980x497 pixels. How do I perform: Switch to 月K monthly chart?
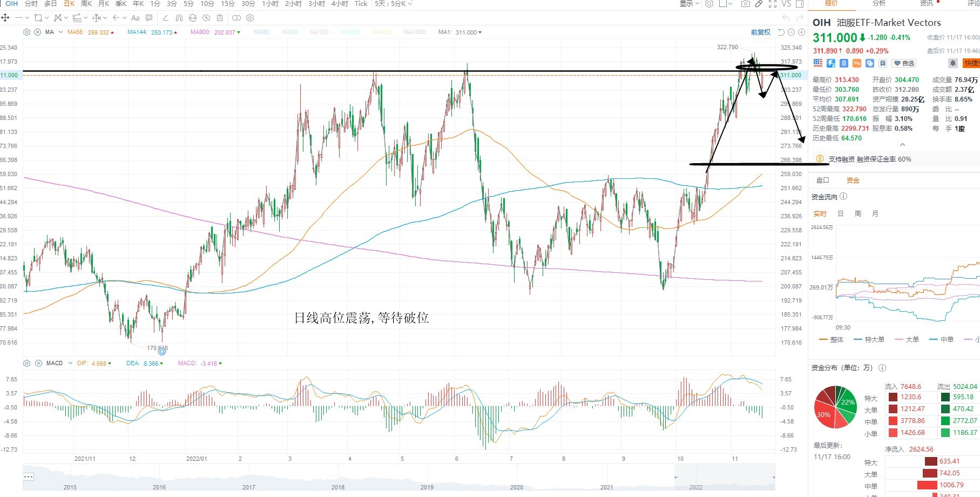pos(104,4)
